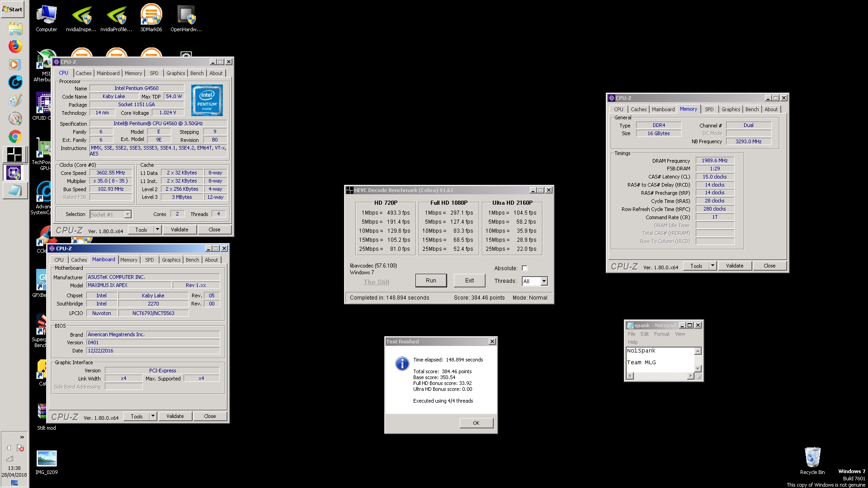Open Notepad Help menu

click(x=632, y=342)
